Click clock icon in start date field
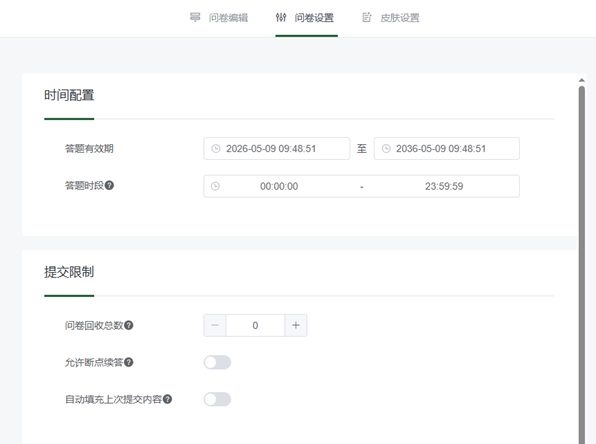The width and height of the screenshot is (596, 444). pos(216,149)
